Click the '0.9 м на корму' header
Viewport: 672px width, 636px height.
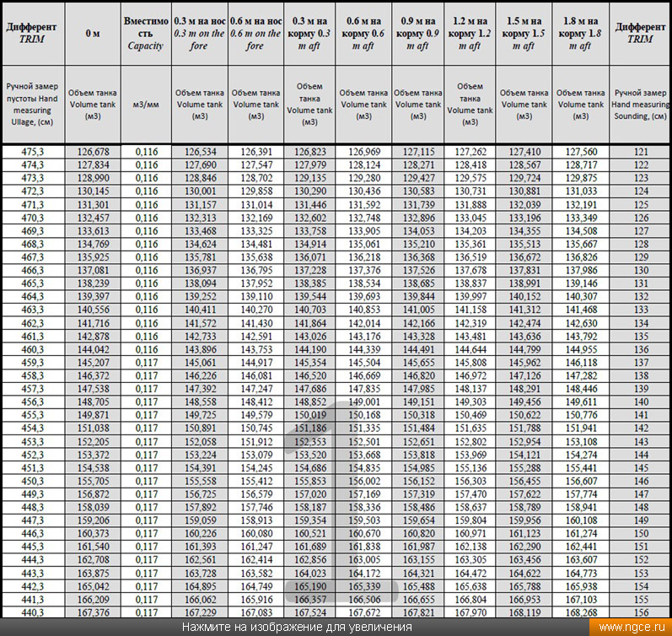point(418,34)
